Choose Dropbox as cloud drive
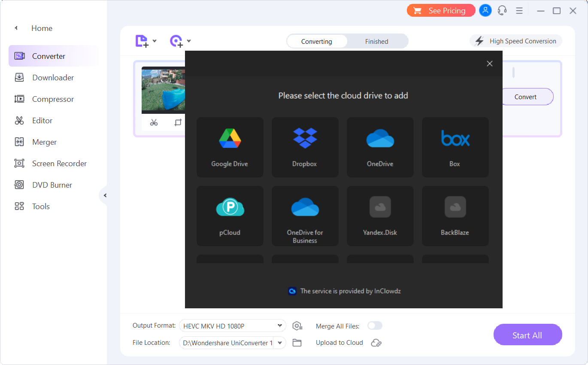 pyautogui.click(x=305, y=147)
